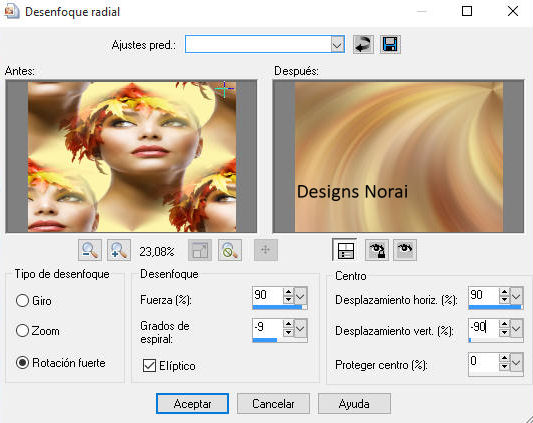Click the preview navigation crosshair icon
This screenshot has width=533, height=423.
tap(266, 250)
